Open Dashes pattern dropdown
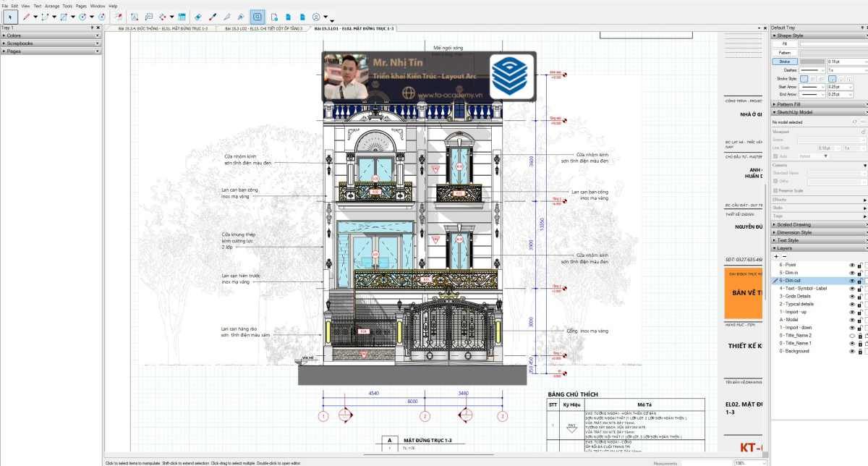 [x=812, y=70]
